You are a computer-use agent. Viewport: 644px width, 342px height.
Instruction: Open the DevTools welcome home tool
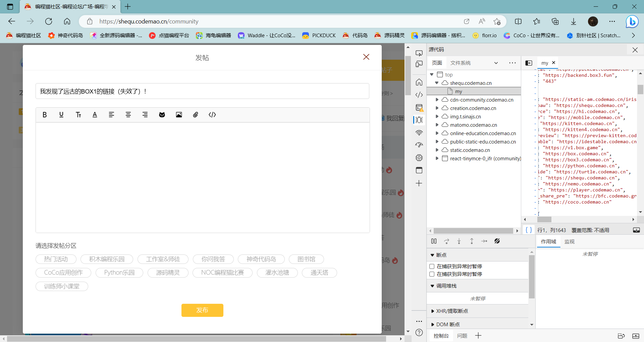(x=419, y=82)
